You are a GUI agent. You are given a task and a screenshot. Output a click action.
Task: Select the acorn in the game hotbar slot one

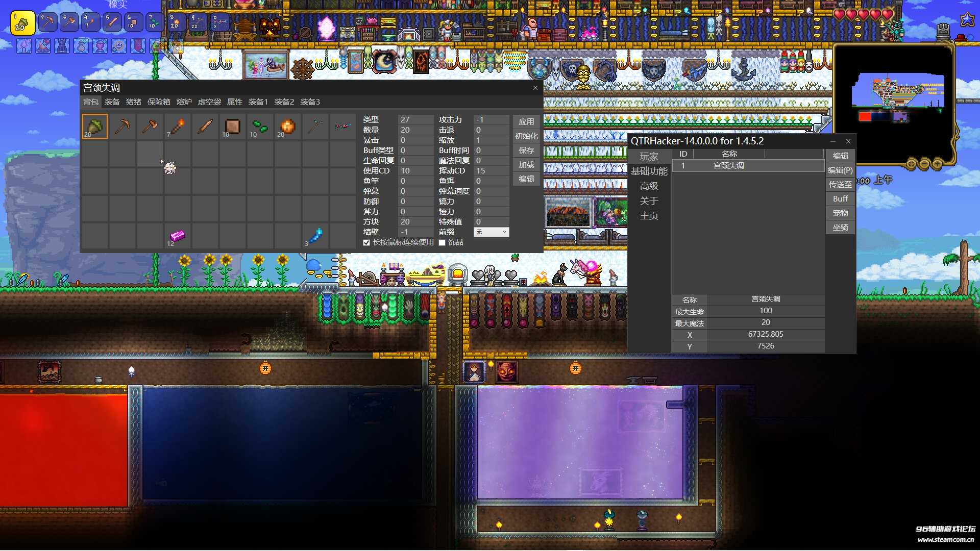click(x=22, y=22)
